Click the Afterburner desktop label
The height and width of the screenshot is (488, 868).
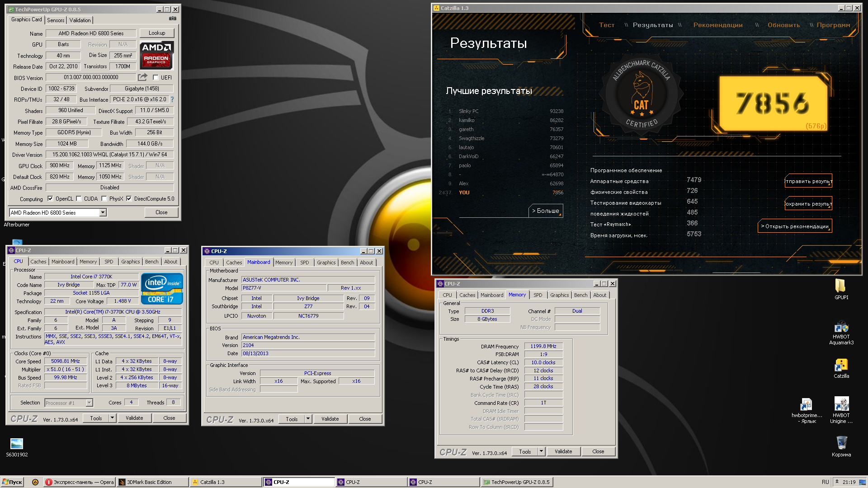pos(17,225)
